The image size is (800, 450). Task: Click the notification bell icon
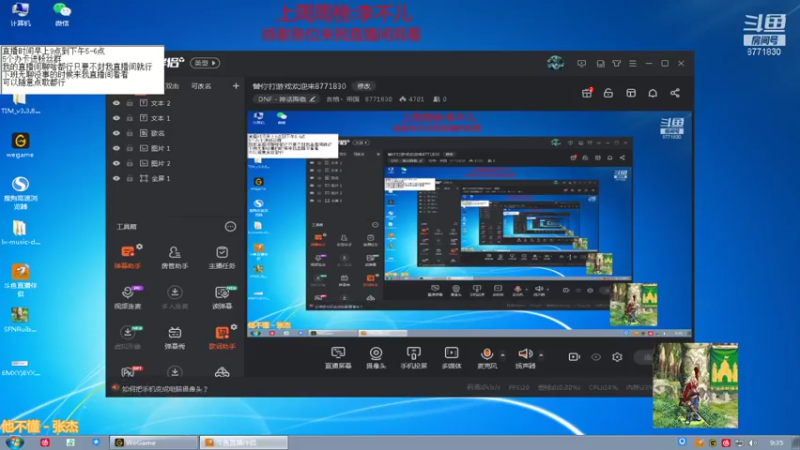point(653,93)
